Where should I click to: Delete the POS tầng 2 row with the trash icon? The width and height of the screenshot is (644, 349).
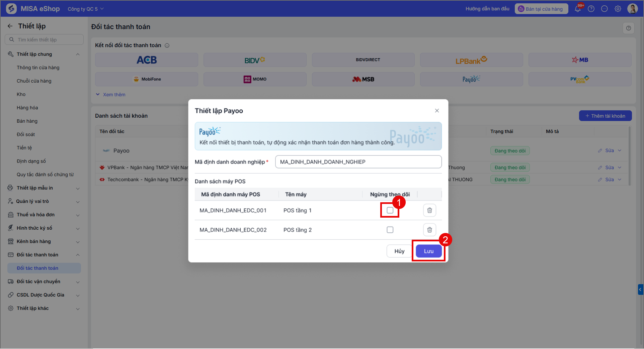(429, 230)
